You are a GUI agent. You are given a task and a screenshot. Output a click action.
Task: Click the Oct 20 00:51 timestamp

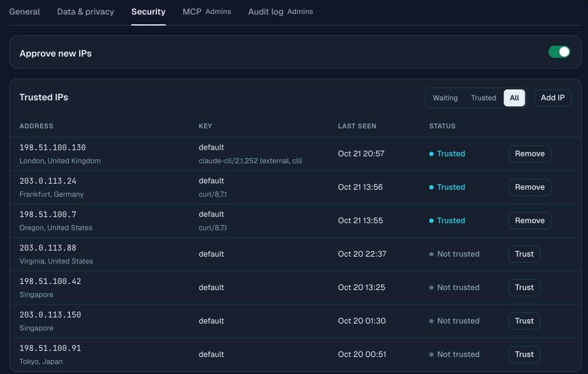[362, 354]
